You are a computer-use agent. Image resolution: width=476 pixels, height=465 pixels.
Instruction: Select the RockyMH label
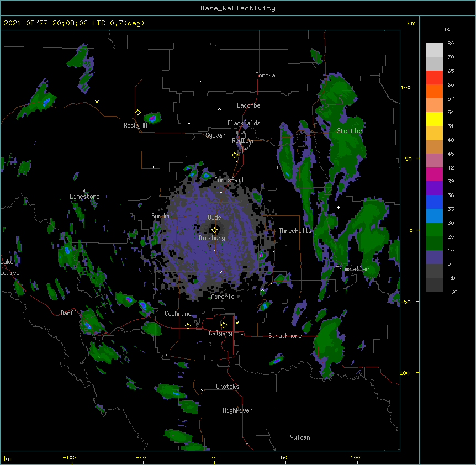tap(135, 125)
